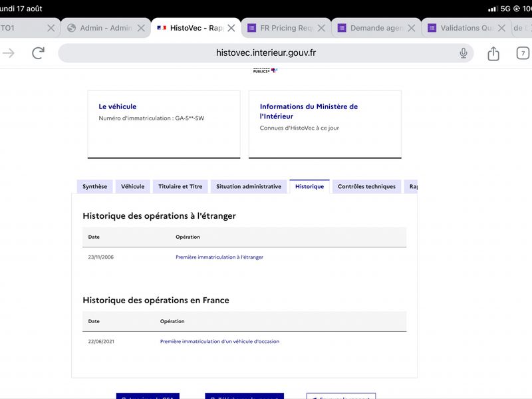Viewport: 532px width, 399px height.
Task: Click the date 22/06/2021
Action: (x=101, y=341)
